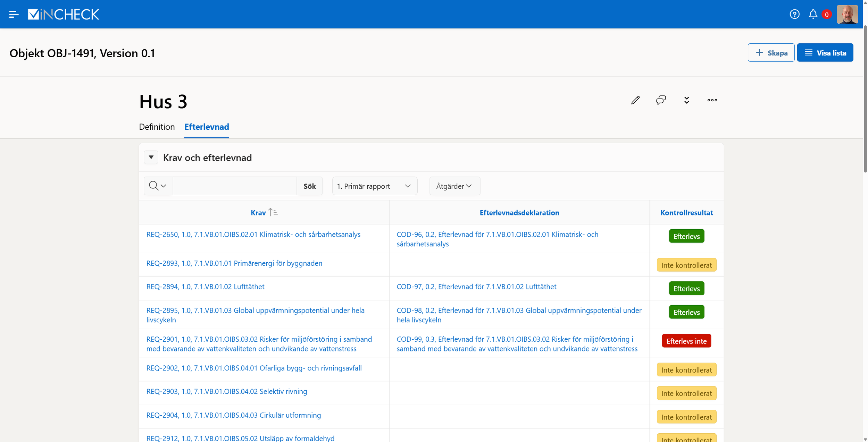
Task: Click the pencil edit icon for Hus 3
Action: (x=635, y=100)
